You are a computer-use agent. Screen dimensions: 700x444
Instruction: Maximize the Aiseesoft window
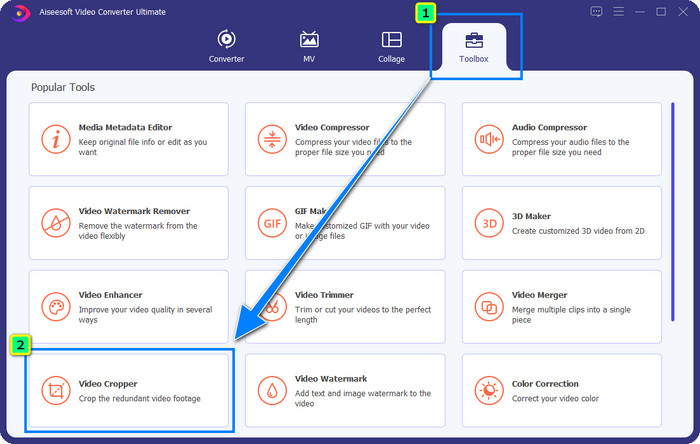pyautogui.click(x=661, y=12)
